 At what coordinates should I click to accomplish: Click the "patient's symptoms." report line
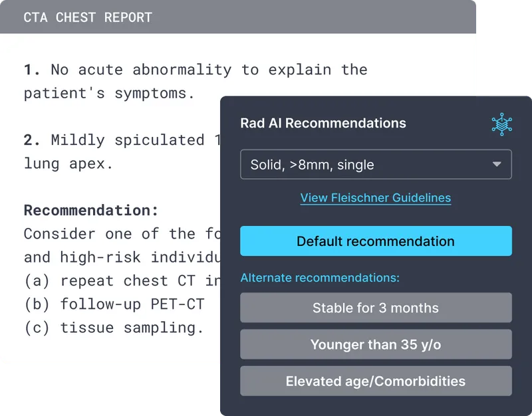109,94
